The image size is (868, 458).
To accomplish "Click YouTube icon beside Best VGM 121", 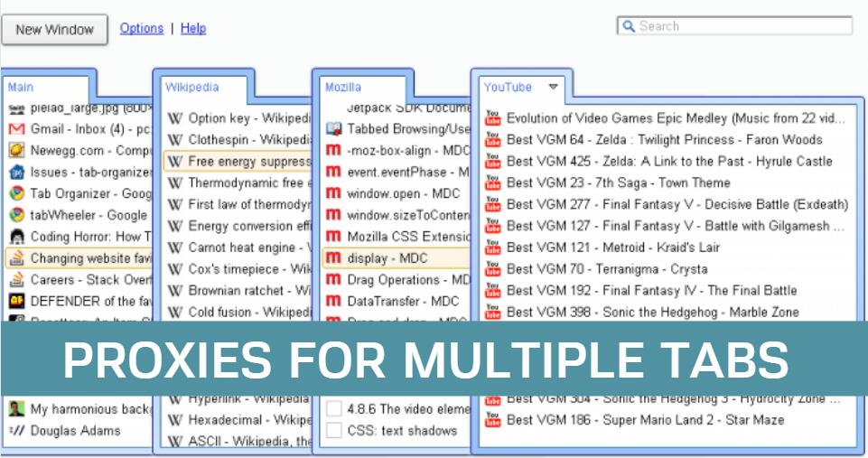I will pos(492,248).
